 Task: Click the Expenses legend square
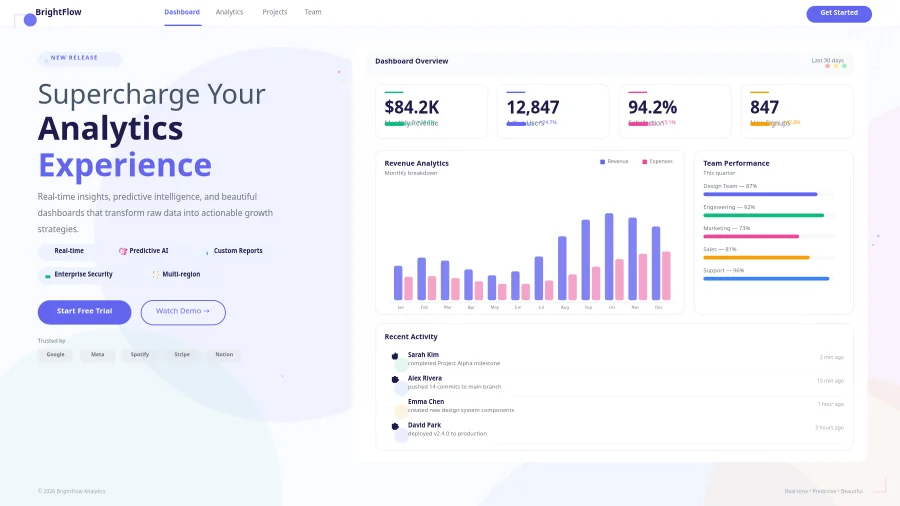coord(645,162)
